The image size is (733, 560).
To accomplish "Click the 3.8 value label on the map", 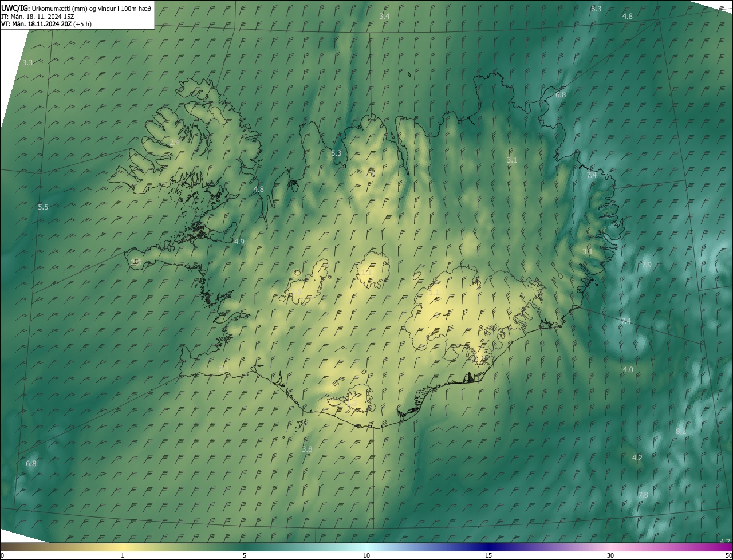I will [307, 449].
